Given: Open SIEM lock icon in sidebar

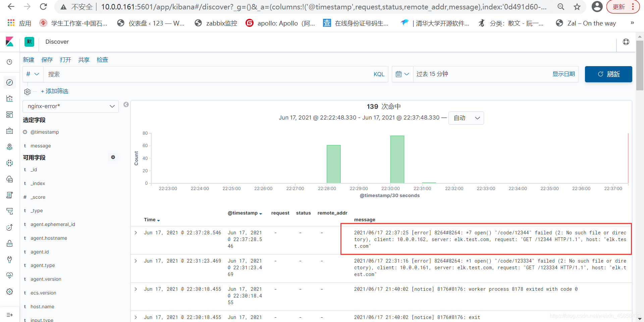Looking at the screenshot, I should tap(10, 243).
